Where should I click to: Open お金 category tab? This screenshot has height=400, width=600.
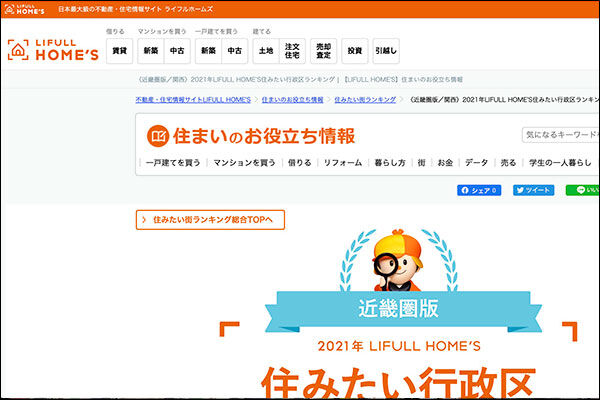point(445,163)
